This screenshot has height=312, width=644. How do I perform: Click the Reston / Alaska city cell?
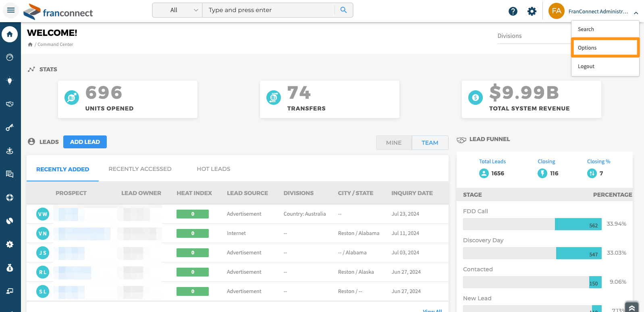pos(356,272)
